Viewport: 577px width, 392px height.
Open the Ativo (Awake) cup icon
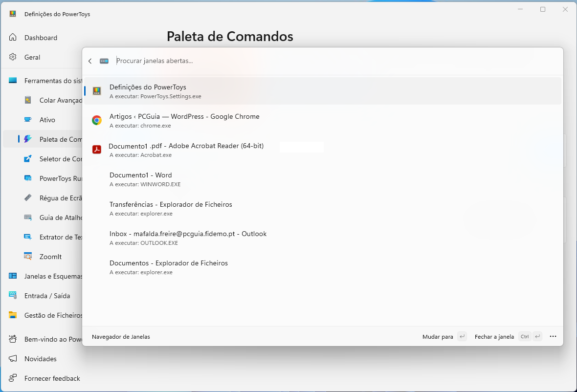pos(28,120)
